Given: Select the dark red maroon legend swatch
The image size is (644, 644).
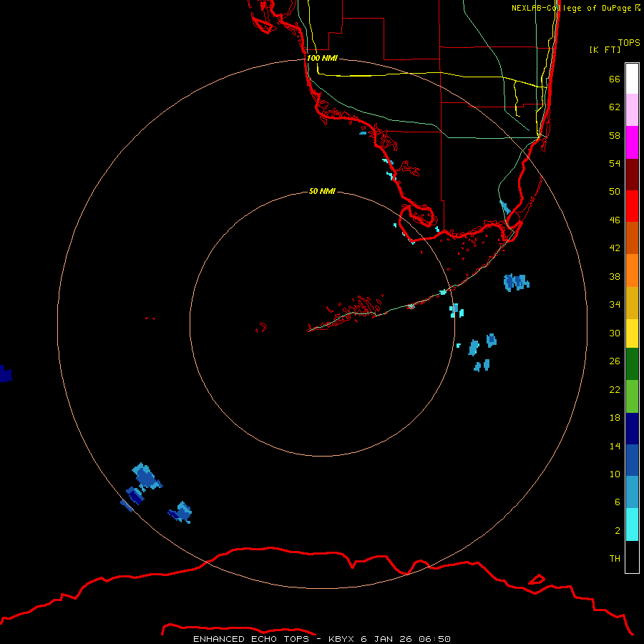Looking at the screenshot, I should [632, 175].
